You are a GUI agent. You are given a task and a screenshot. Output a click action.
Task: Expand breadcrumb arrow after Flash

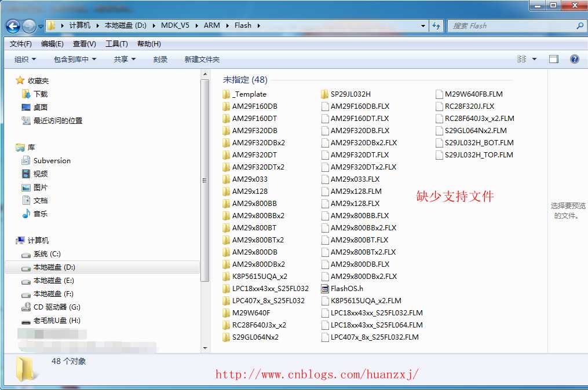tap(259, 25)
